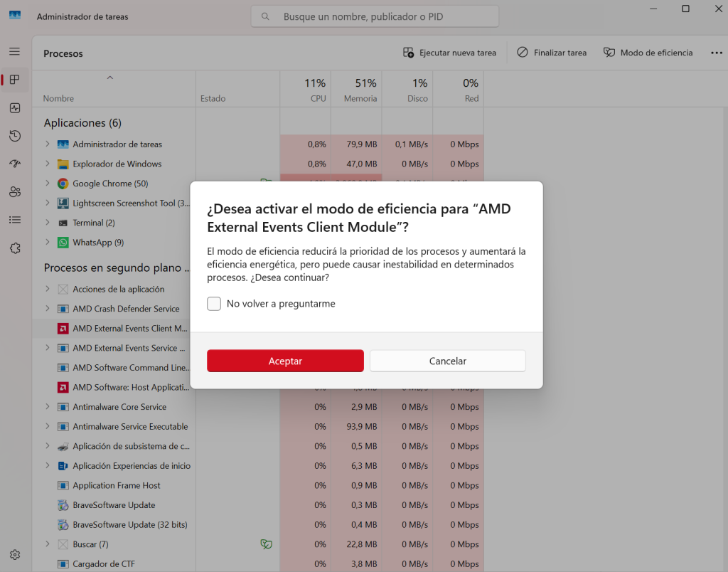Expand the Antimalware Core Service group
The height and width of the screenshot is (572, 728).
[x=48, y=406]
